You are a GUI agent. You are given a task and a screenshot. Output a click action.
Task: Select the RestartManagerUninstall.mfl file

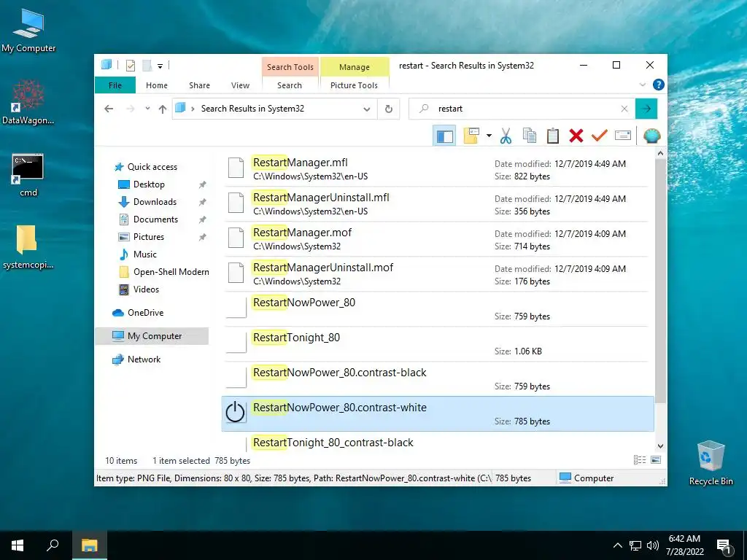(438, 204)
